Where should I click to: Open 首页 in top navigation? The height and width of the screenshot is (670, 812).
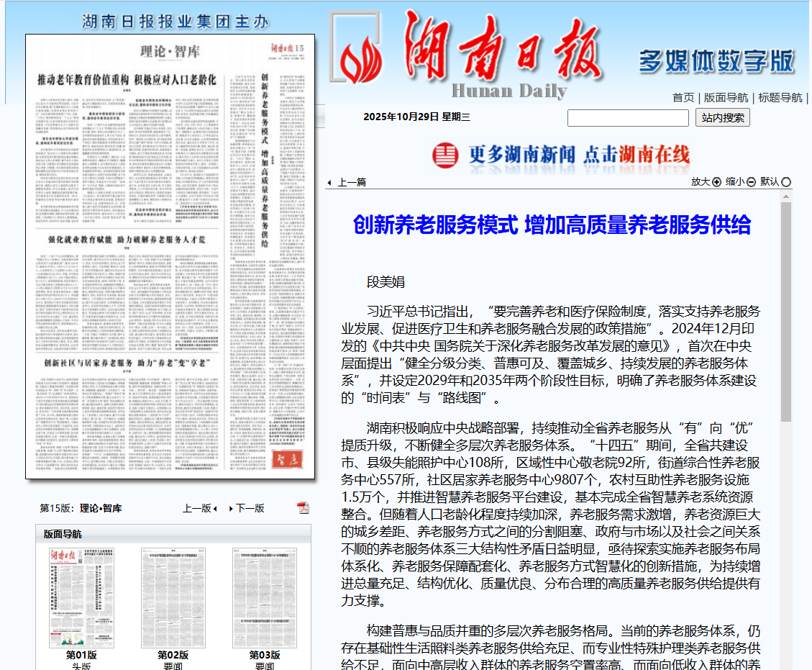pos(683,97)
